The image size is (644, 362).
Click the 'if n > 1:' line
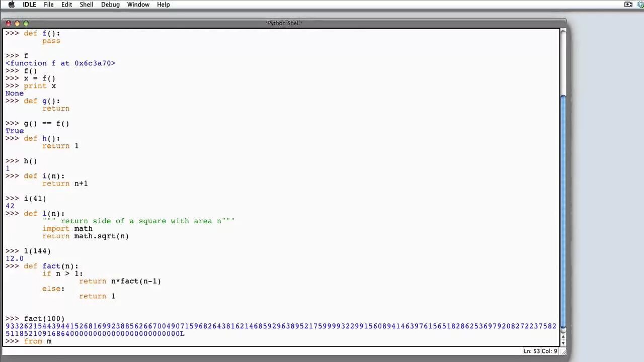[x=62, y=274]
